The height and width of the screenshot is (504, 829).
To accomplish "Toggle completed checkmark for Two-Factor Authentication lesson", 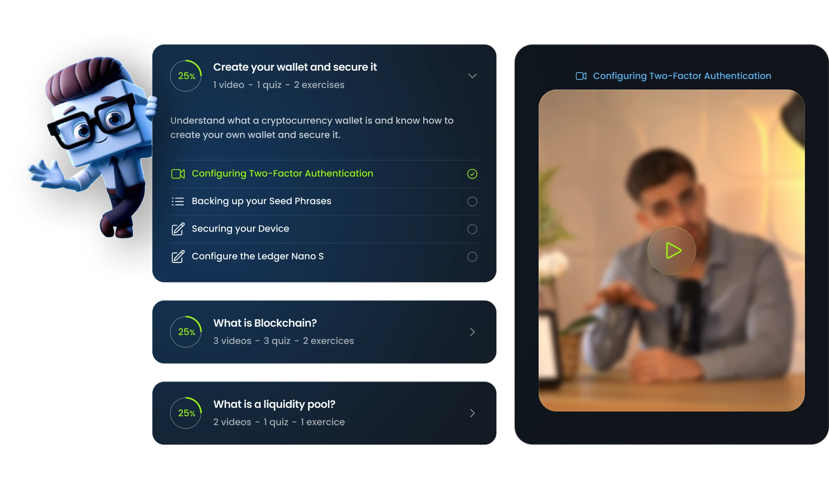I will pos(472,174).
